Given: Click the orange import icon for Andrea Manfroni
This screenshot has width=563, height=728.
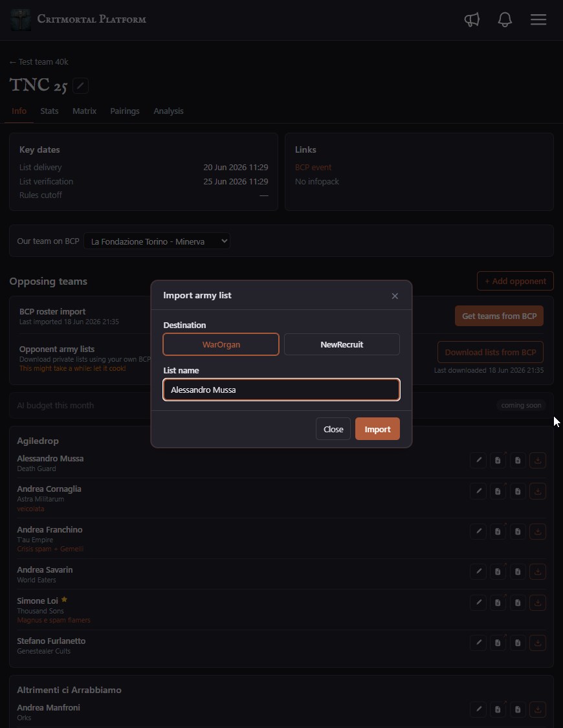Looking at the screenshot, I should tap(538, 709).
